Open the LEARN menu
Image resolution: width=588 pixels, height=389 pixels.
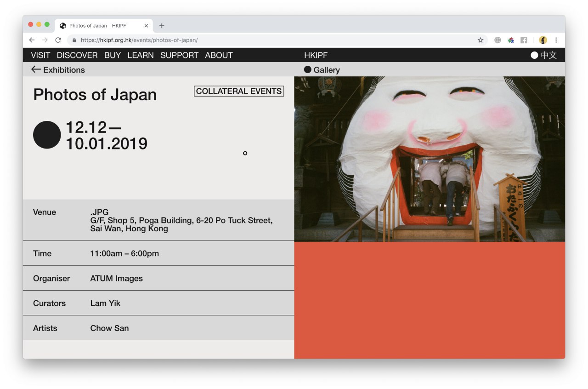tap(141, 55)
